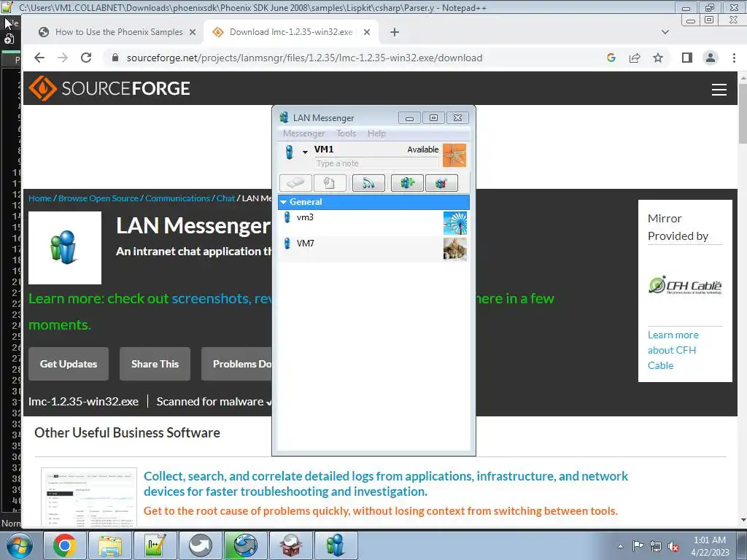The height and width of the screenshot is (560, 747).
Task: Bookmark this page with the star icon
Action: point(658,58)
